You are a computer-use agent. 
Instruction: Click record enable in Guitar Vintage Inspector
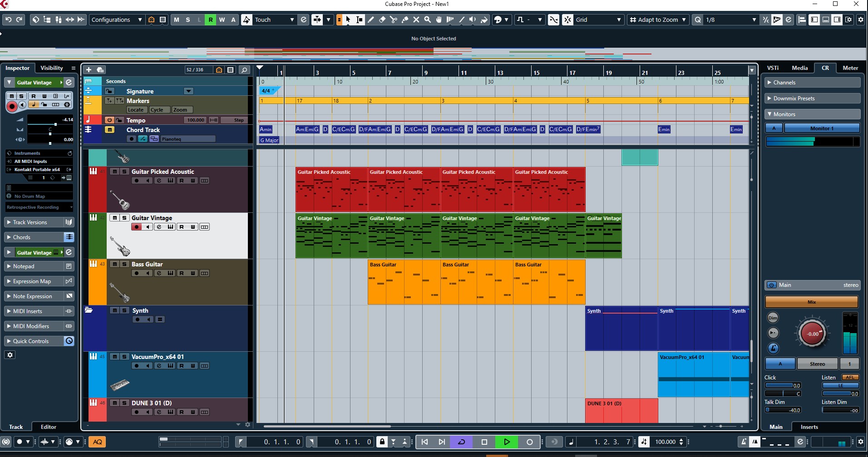coord(12,106)
